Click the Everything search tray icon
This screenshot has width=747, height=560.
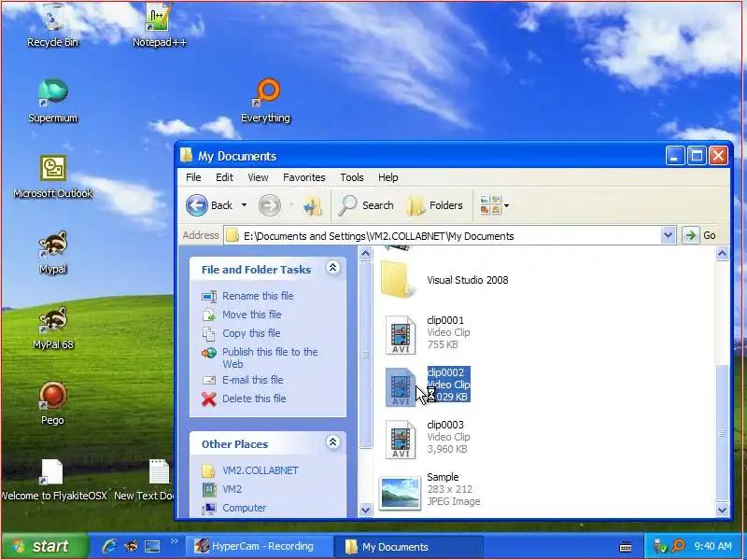tap(678, 546)
